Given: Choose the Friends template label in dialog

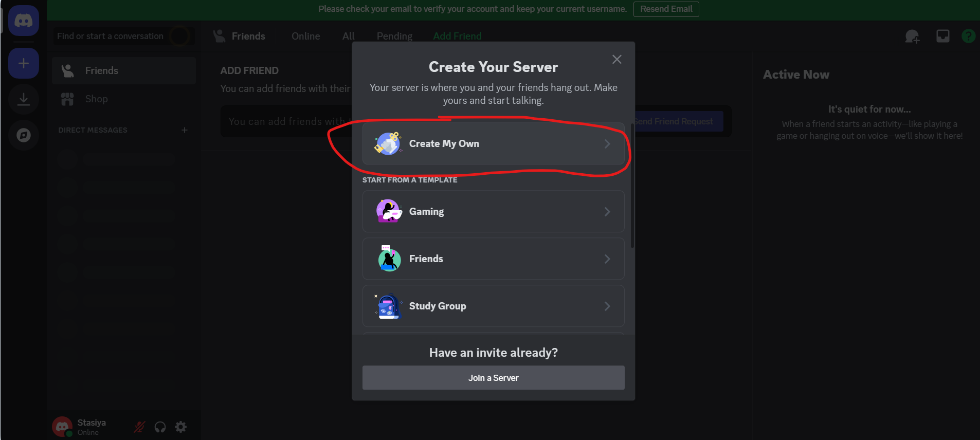Looking at the screenshot, I should coord(426,259).
